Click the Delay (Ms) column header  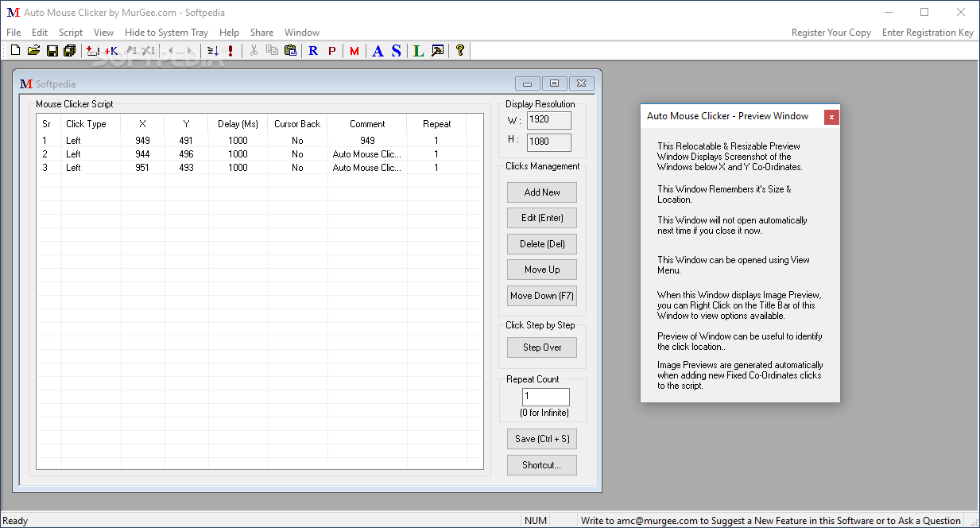pyautogui.click(x=238, y=124)
